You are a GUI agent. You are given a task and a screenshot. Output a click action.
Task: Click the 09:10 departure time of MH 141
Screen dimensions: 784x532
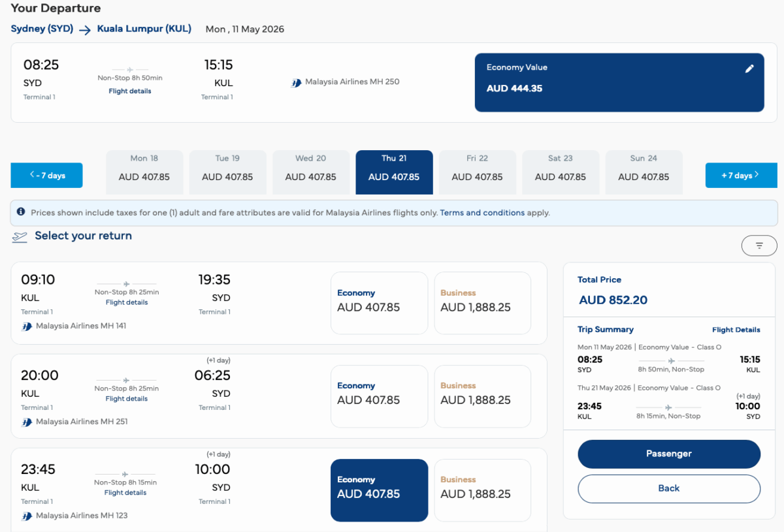coord(38,280)
